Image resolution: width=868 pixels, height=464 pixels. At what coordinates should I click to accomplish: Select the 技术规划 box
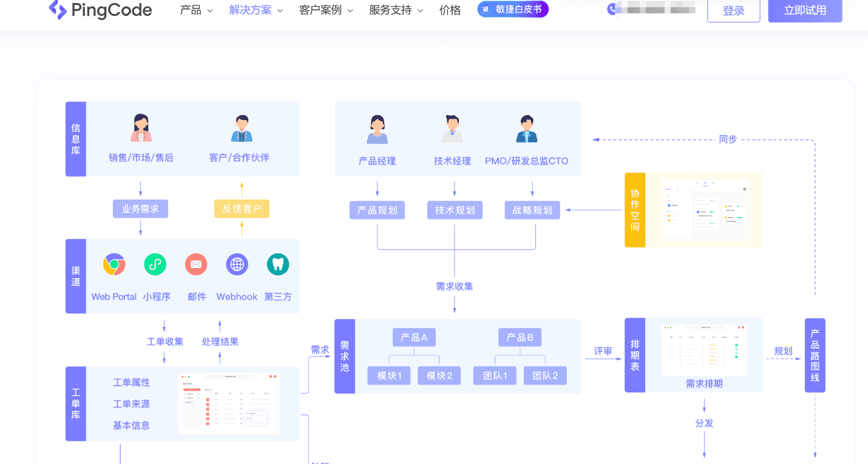tap(455, 210)
